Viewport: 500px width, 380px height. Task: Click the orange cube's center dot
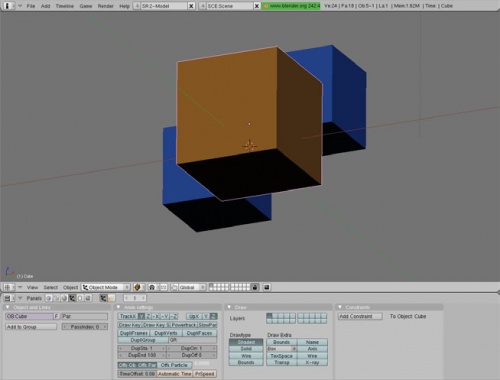[249, 124]
